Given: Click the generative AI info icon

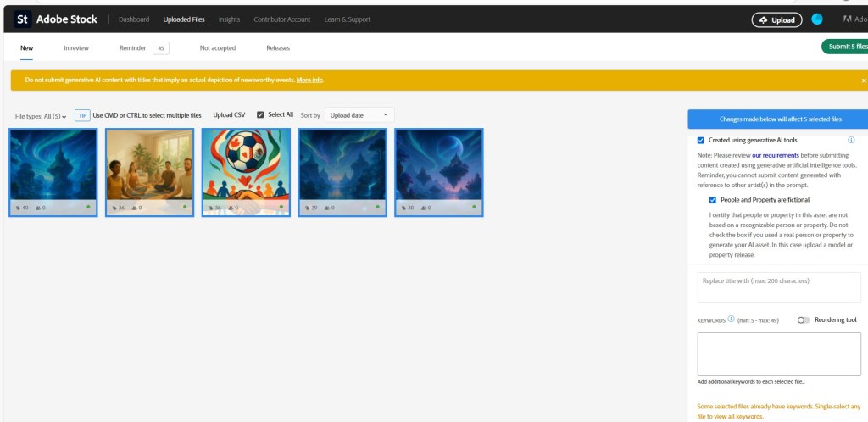Looking at the screenshot, I should 851,140.
